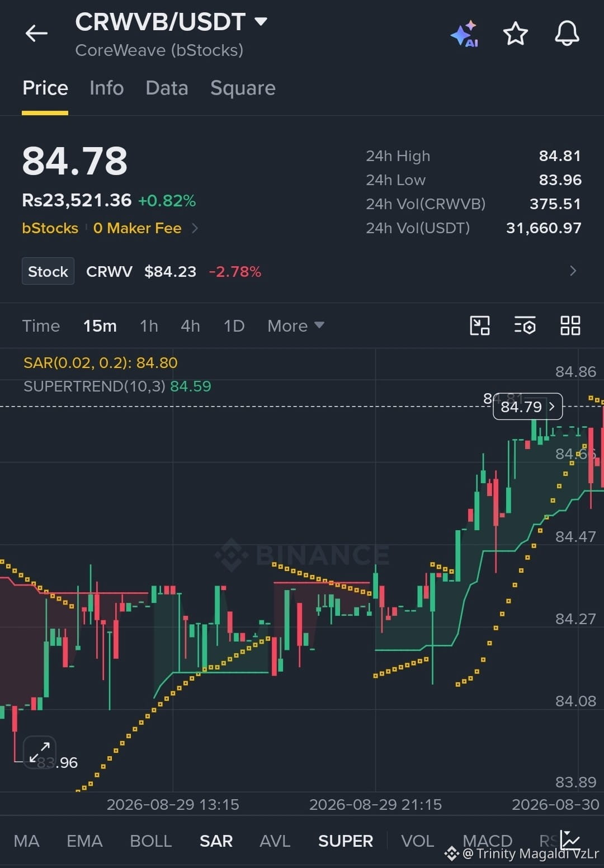Switch to the Square tab
604x868 pixels.
[243, 88]
